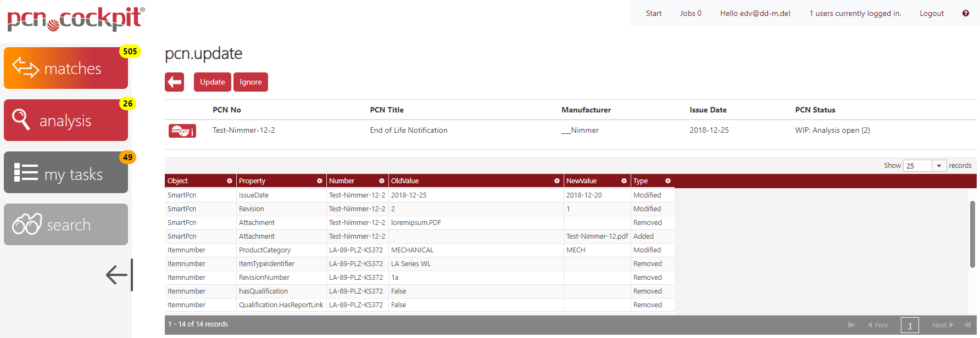Click the help question mark icon
Image resolution: width=980 pixels, height=338 pixels.
tap(965, 13)
